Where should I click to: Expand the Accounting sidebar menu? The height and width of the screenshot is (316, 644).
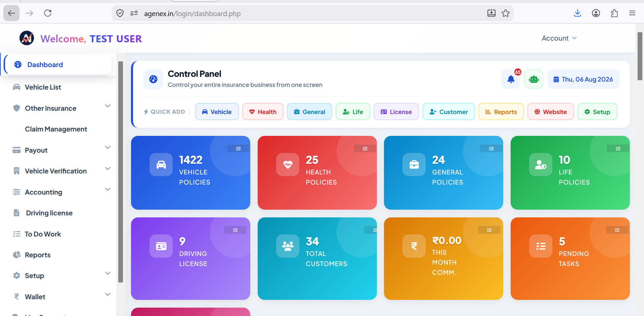pos(108,190)
